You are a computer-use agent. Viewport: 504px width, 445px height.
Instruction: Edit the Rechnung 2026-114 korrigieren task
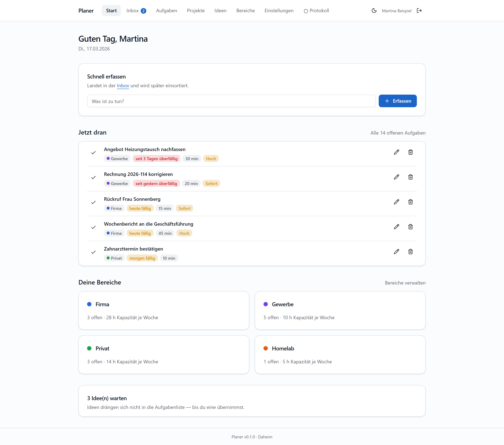pyautogui.click(x=397, y=177)
